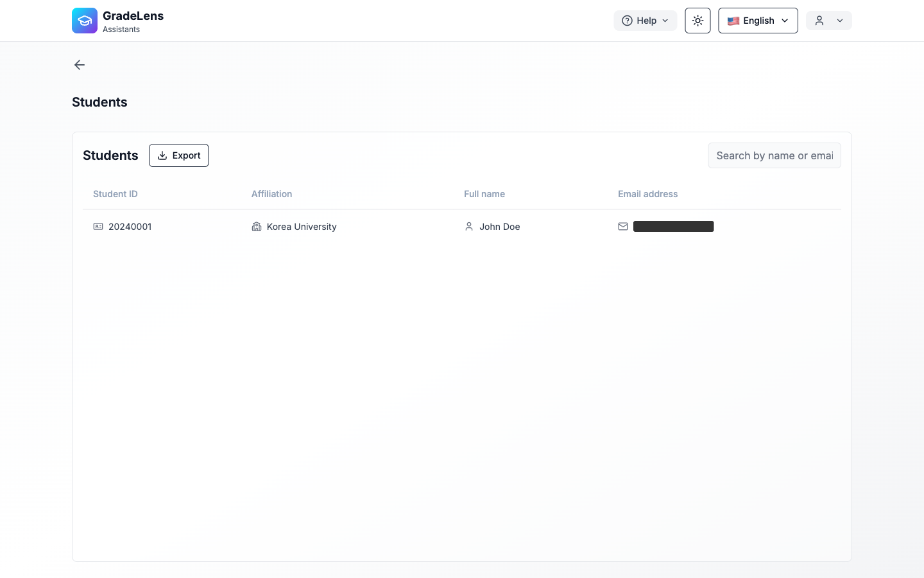Screen dimensions: 924x578
Task: Click the person icon beside John Doe
Action: 469,227
